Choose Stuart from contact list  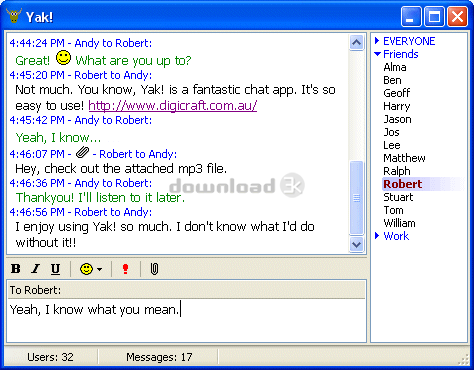point(398,197)
